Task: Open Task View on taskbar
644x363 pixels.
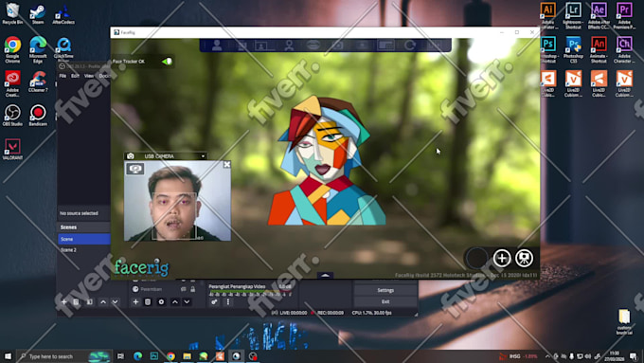Action: pos(120,356)
